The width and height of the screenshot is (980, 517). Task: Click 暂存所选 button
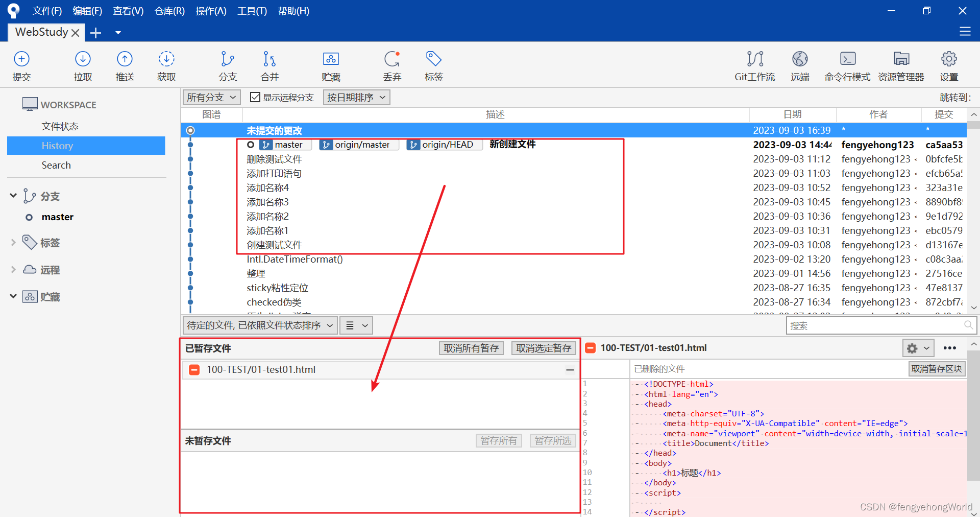(x=553, y=440)
